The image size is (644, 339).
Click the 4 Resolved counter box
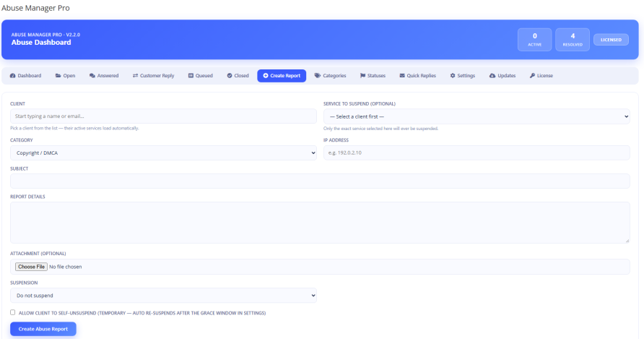pos(572,40)
